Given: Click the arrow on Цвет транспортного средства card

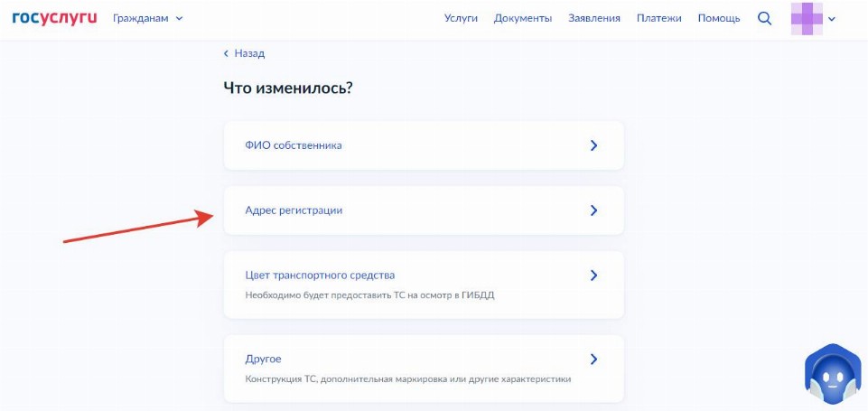Looking at the screenshot, I should tap(593, 276).
